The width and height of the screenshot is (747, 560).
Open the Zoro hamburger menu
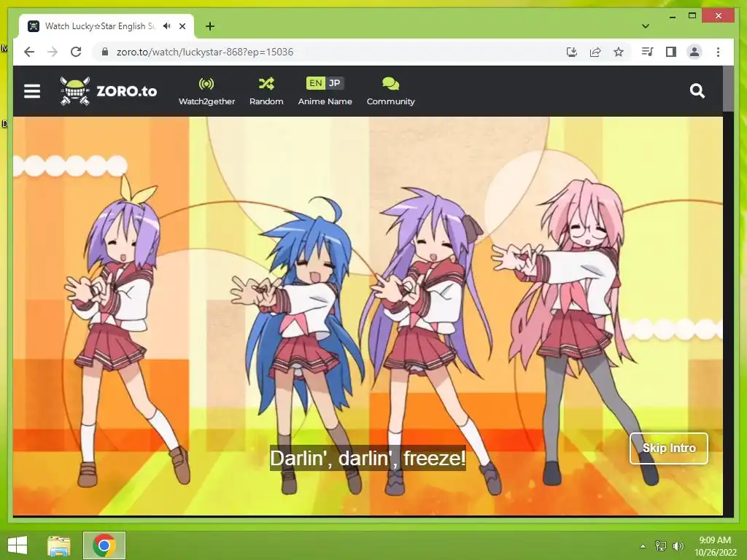pyautogui.click(x=32, y=90)
